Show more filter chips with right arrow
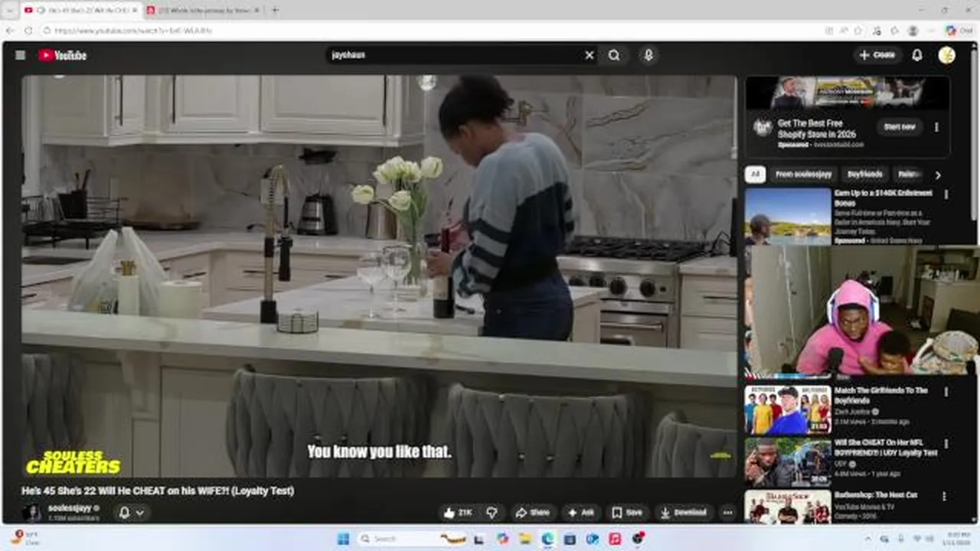The height and width of the screenshot is (551, 980). tap(938, 174)
